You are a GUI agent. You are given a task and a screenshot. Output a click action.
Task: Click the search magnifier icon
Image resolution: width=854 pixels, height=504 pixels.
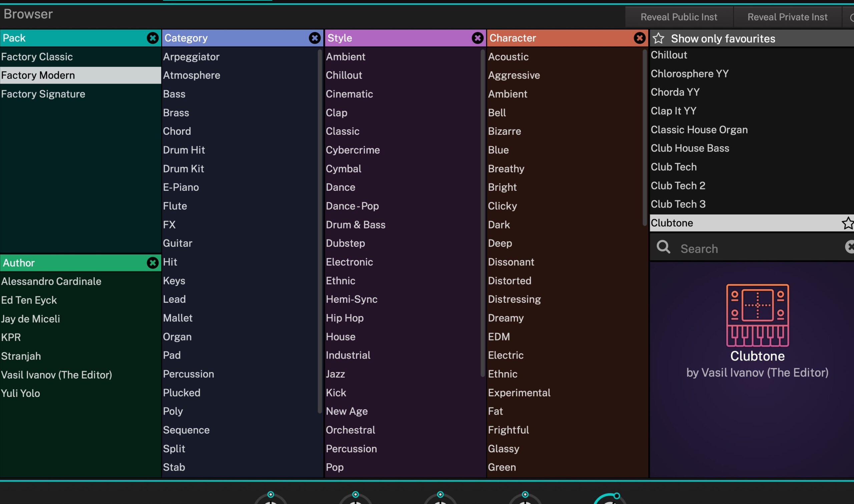click(x=663, y=247)
